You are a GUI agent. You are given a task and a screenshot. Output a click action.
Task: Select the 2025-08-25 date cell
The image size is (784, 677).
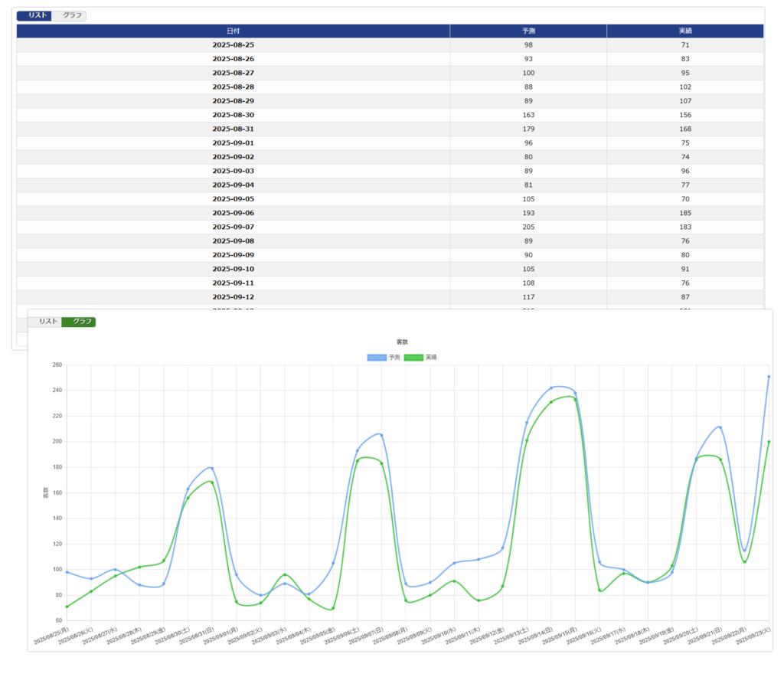pyautogui.click(x=233, y=45)
